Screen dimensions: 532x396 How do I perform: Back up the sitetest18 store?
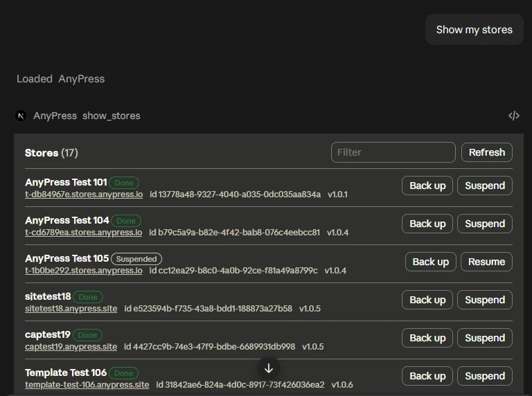427,300
